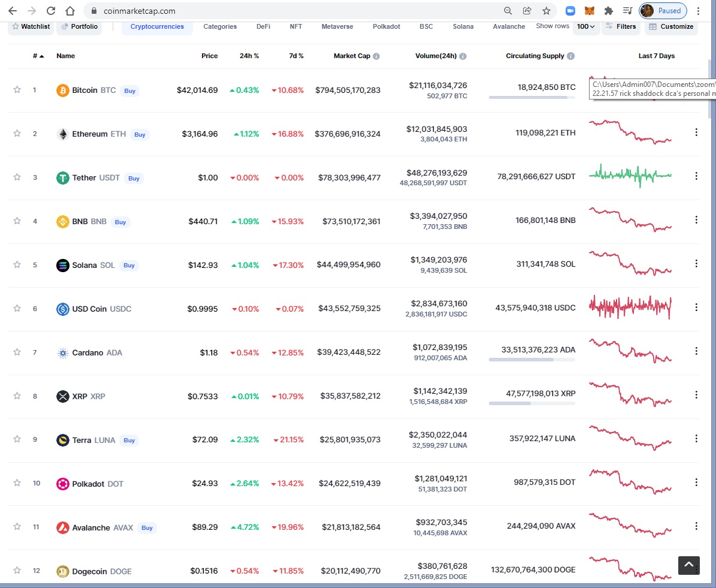Click the Ethereum coin logo
Image resolution: width=716 pixels, height=588 pixels.
[x=62, y=134]
